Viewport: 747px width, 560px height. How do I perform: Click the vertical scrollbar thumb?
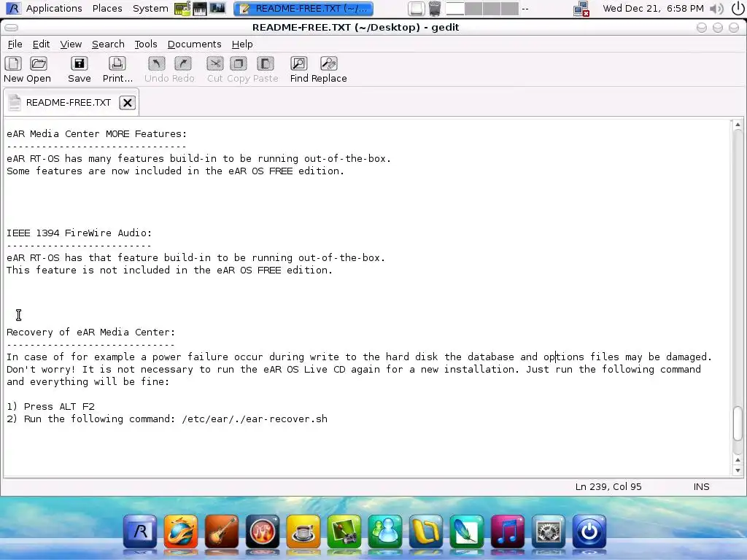(x=738, y=424)
